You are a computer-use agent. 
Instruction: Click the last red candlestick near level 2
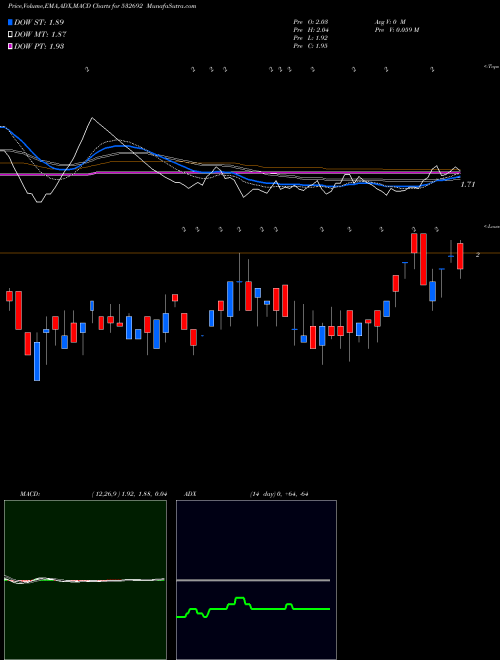460,256
